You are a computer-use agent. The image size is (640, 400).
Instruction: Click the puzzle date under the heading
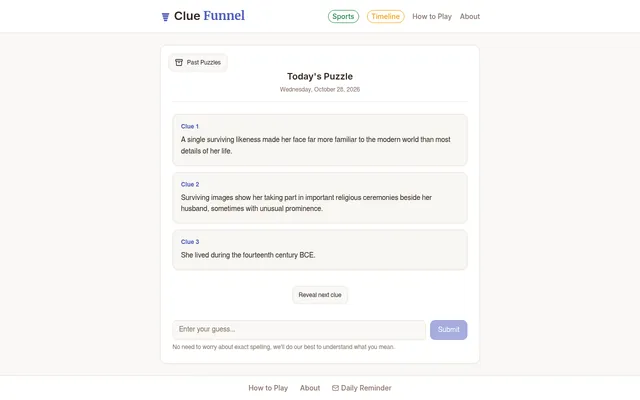(320, 89)
